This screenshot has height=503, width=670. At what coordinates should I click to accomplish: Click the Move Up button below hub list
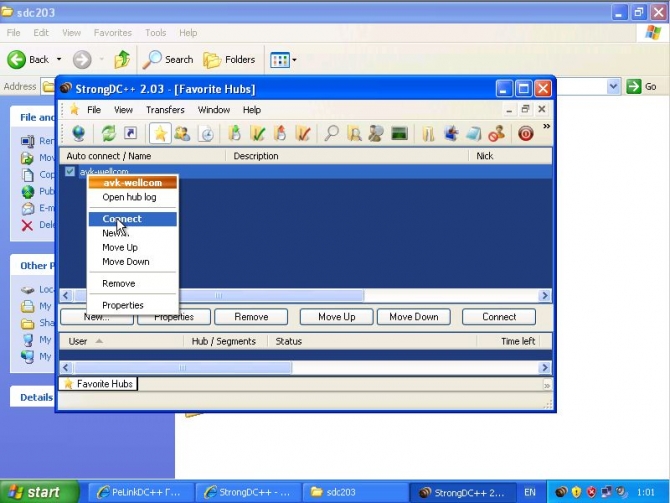[337, 317]
